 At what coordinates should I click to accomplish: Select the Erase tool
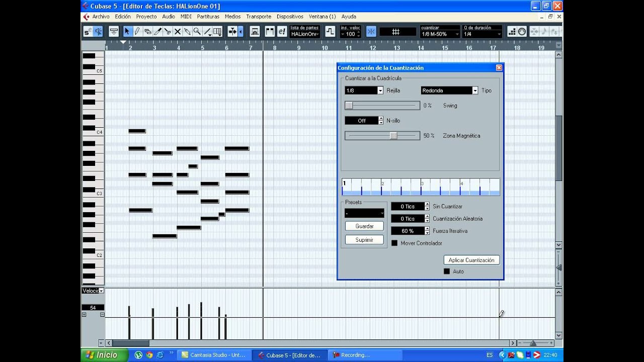[147, 31]
